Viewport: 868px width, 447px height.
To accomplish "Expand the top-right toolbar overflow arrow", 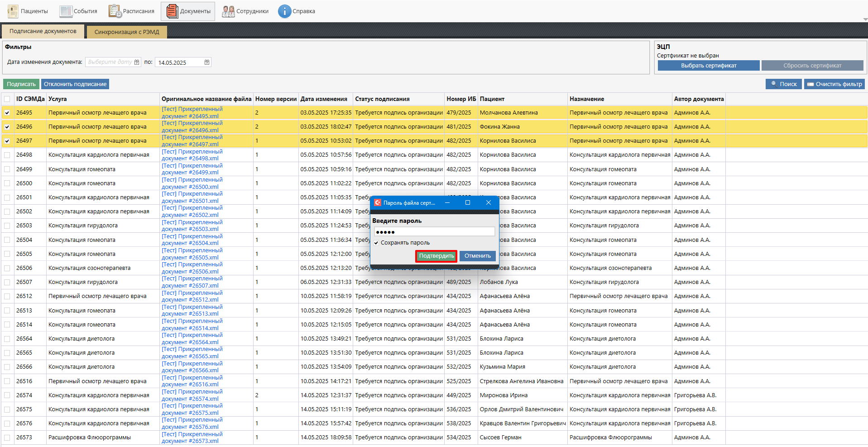I will click(865, 19).
